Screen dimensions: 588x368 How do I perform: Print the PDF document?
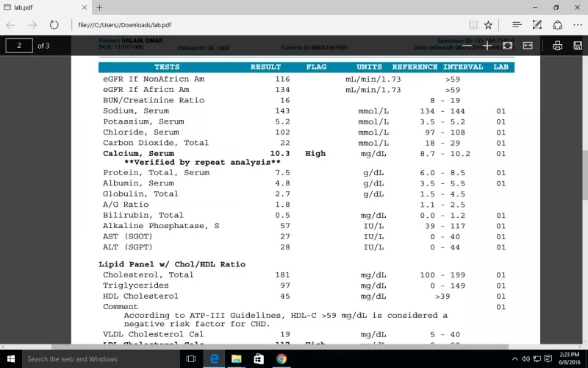557,46
